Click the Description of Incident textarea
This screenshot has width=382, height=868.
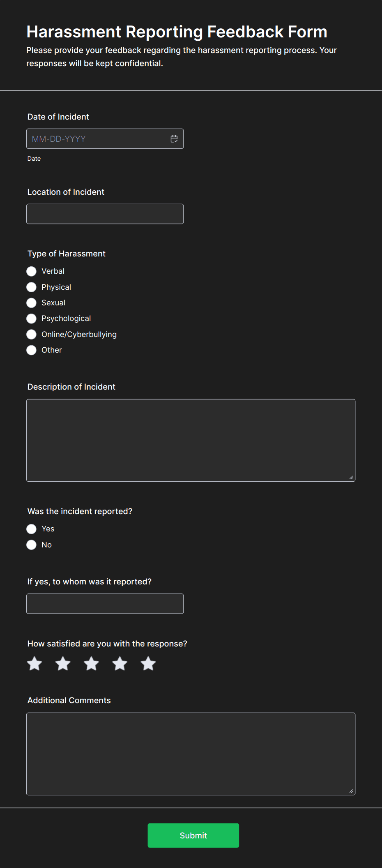click(x=191, y=440)
